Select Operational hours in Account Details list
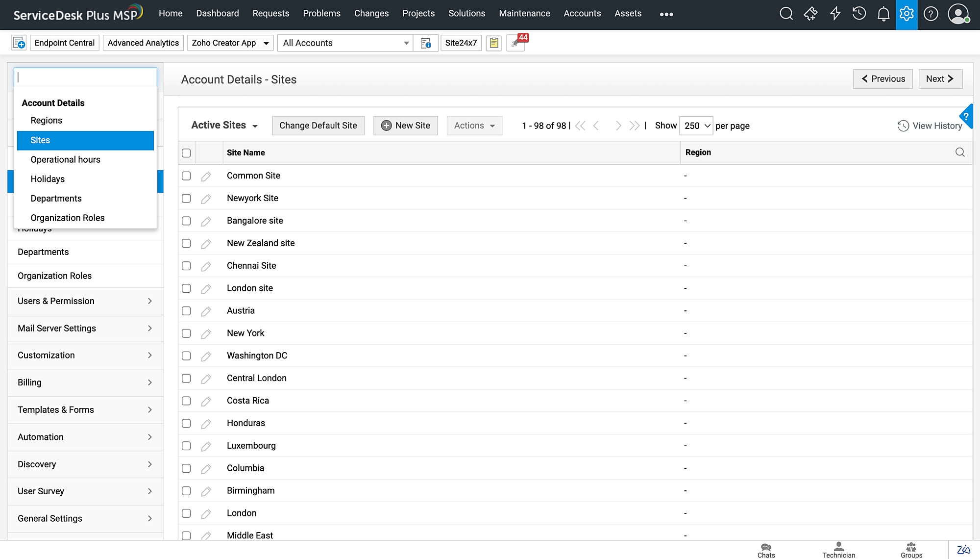This screenshot has height=559, width=980. coord(65,160)
